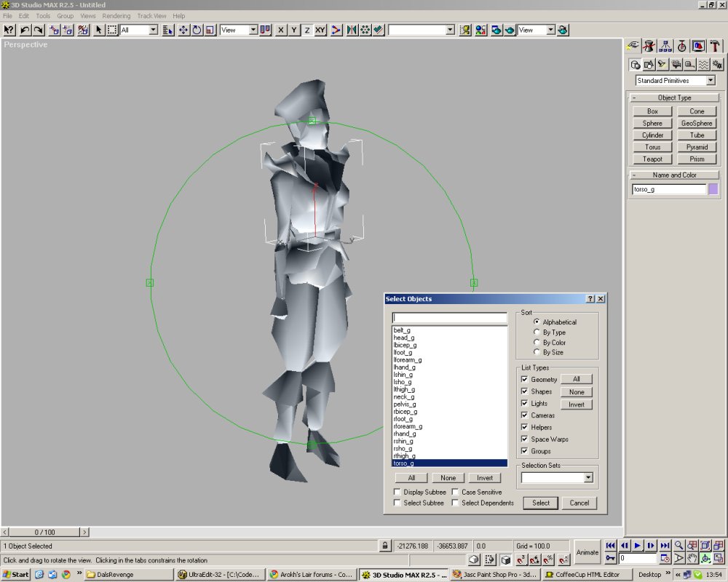Open the Rendering menu
This screenshot has height=582, width=728.
[116, 16]
